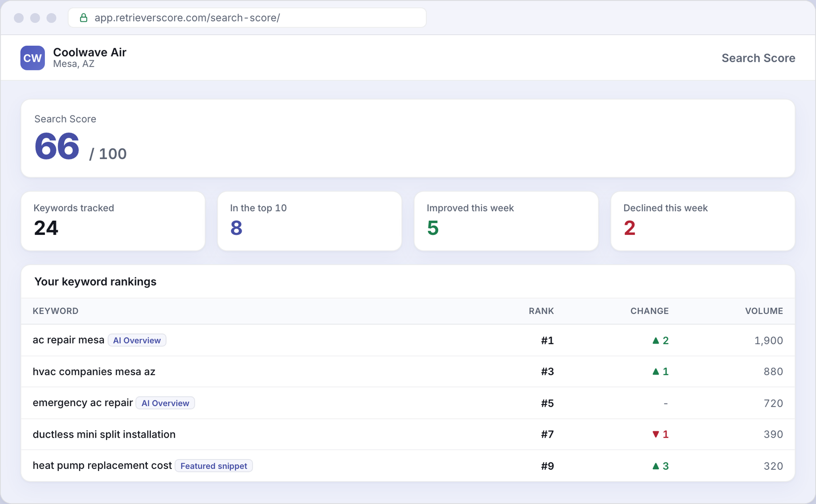This screenshot has width=816, height=504.
Task: Open the hvac companies mesa az keyword
Action: (94, 372)
